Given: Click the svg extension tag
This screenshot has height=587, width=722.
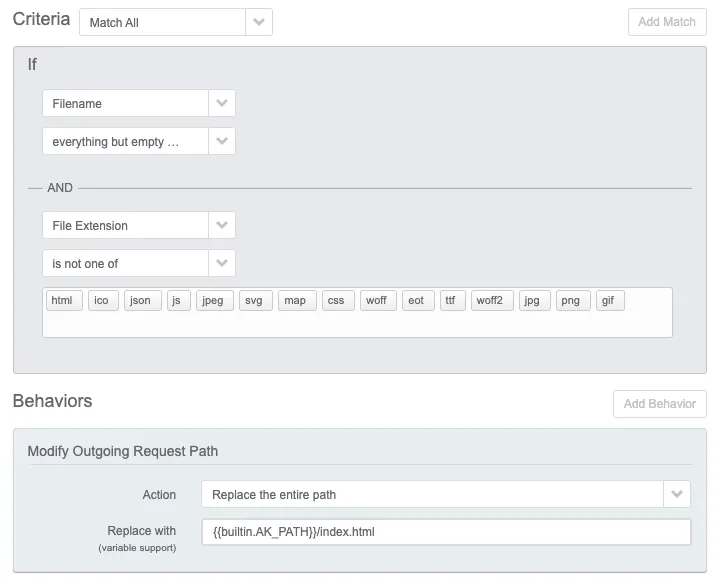Looking at the screenshot, I should point(254,300).
